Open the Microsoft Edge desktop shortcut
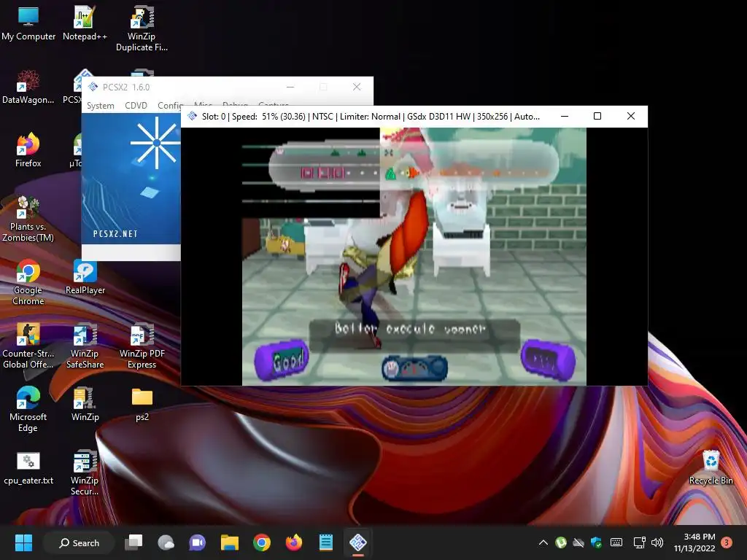 pyautogui.click(x=28, y=409)
